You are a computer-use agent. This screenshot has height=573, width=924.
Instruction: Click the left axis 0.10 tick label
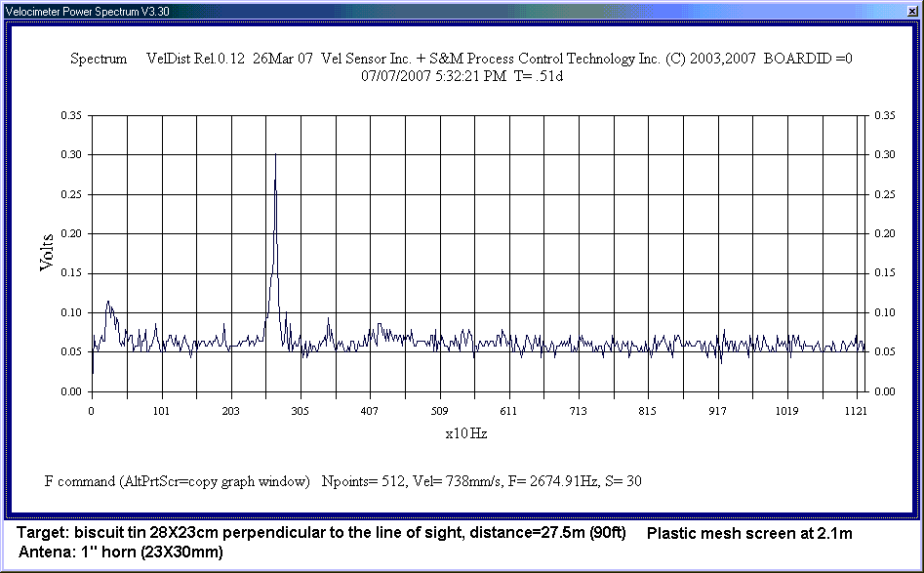tap(71, 313)
